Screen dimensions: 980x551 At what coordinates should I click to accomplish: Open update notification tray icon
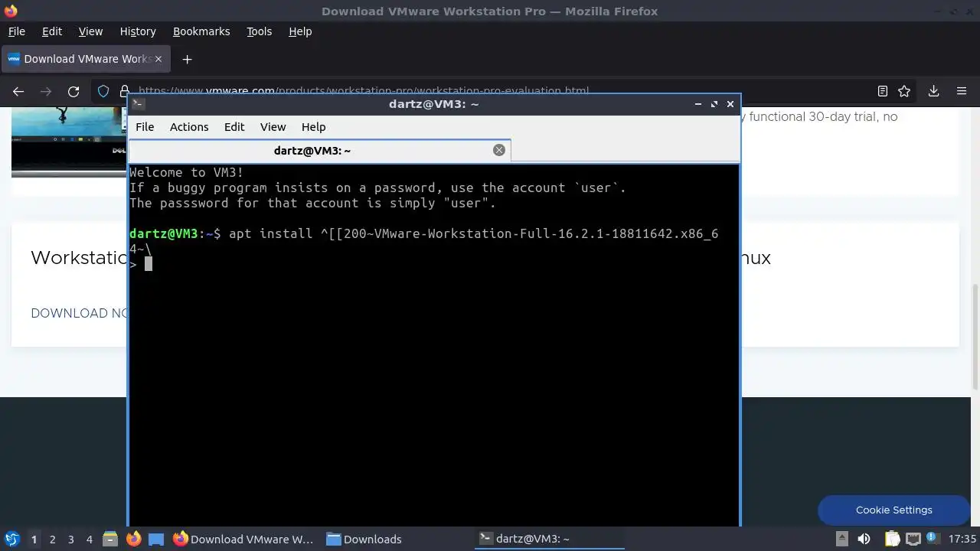click(x=933, y=539)
